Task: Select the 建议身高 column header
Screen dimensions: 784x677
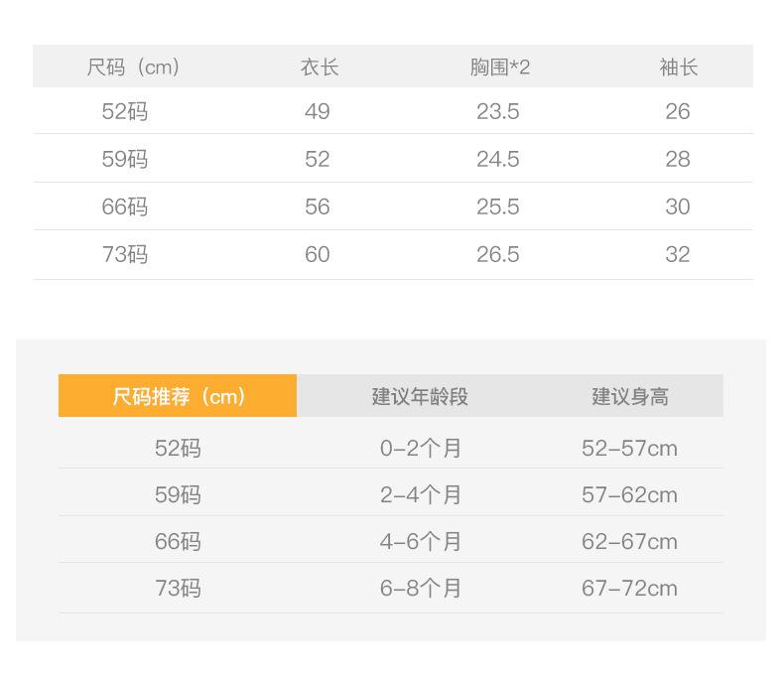Action: [x=630, y=397]
